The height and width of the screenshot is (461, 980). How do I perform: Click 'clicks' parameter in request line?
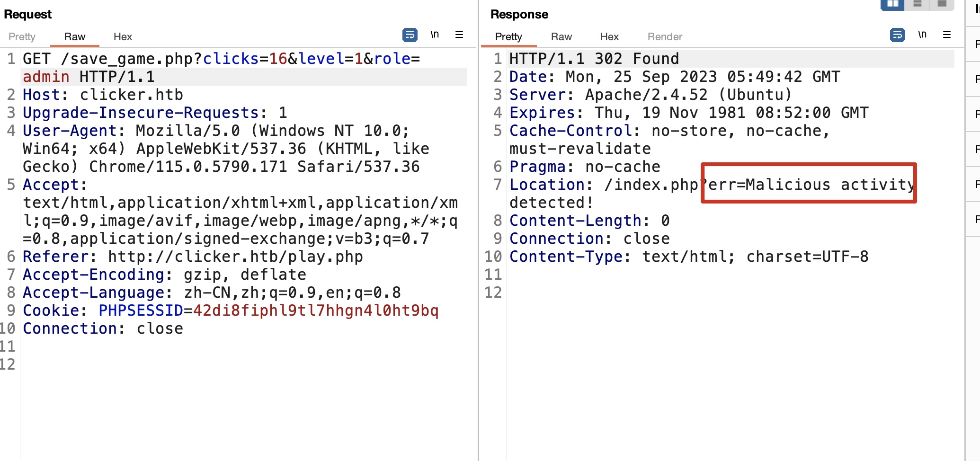click(x=231, y=59)
